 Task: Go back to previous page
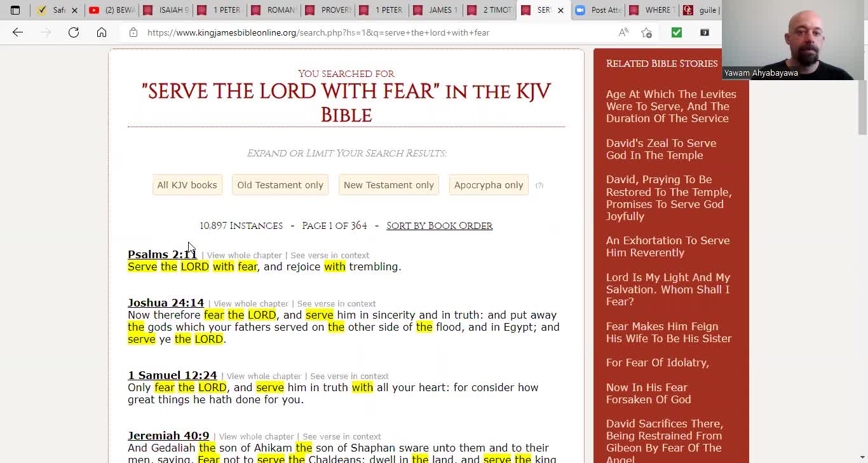pos(18,32)
